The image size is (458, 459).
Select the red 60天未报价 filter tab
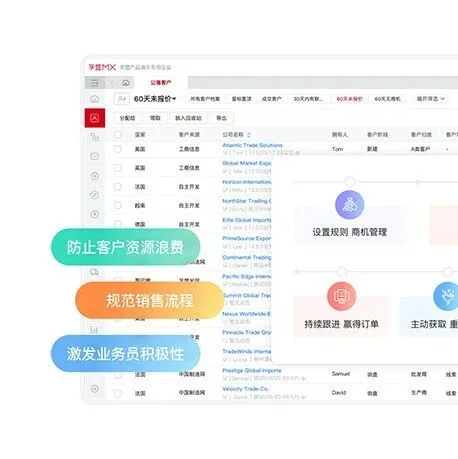coord(349,99)
